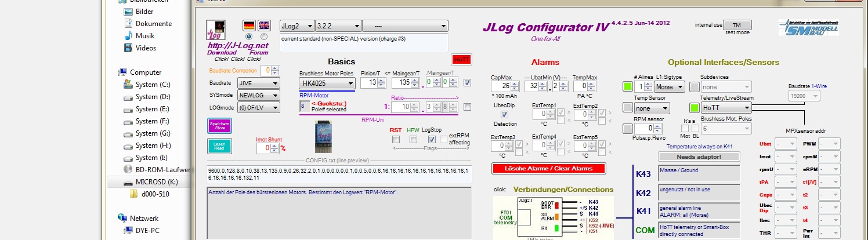Toggle grey Subdevices enable square
868x240 pixels.
click(x=695, y=87)
